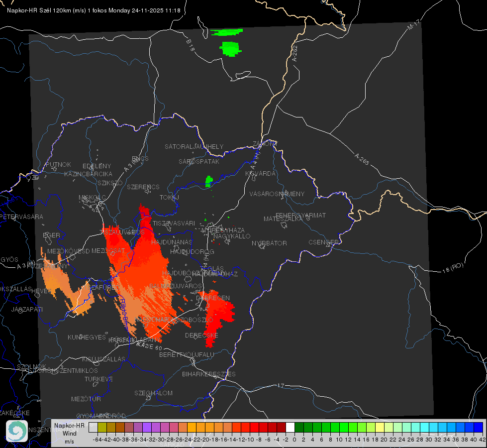Click the green radar echo near top of map
Image resolution: width=487 pixels, height=448 pixels.
(230, 49)
